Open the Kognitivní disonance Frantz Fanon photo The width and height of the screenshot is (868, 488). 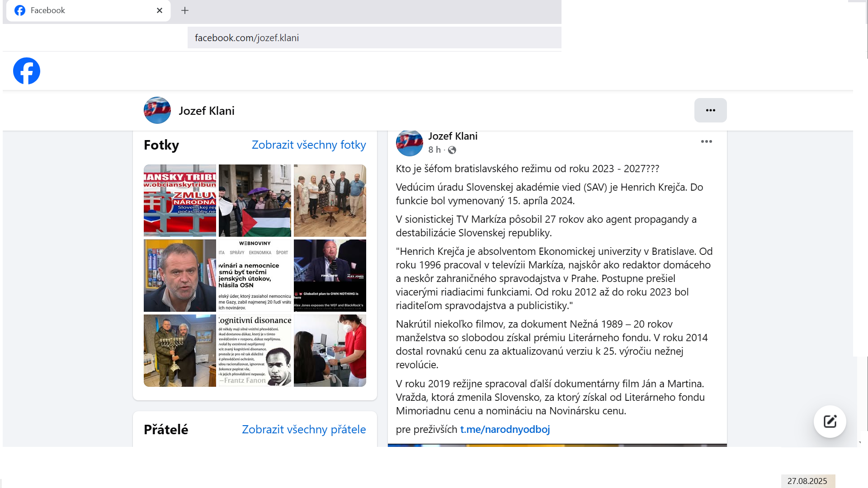pos(255,351)
